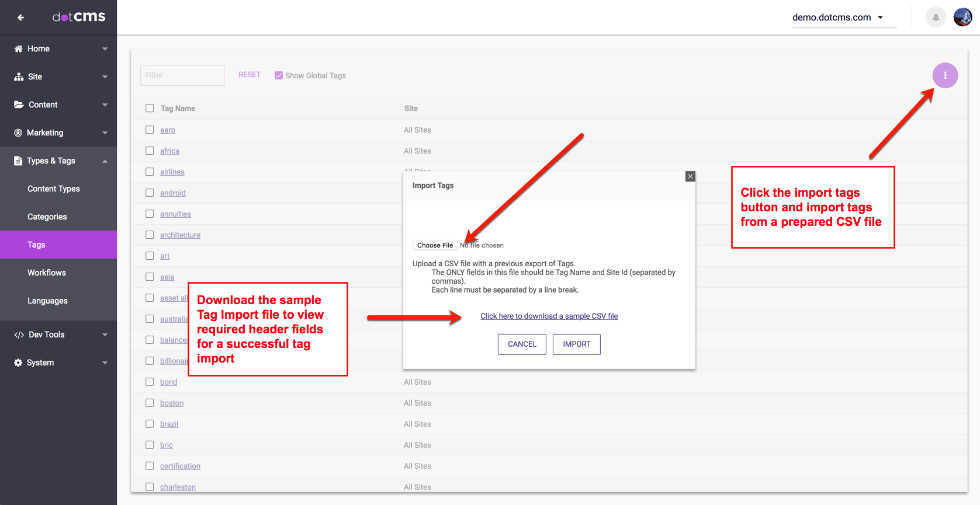Click the Site sitemap icon

pyautogui.click(x=19, y=76)
